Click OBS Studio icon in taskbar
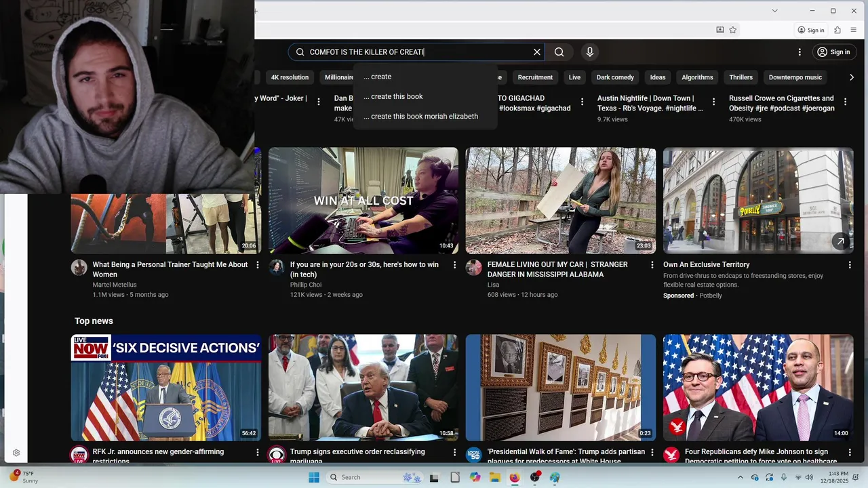The image size is (868, 488). click(x=535, y=477)
